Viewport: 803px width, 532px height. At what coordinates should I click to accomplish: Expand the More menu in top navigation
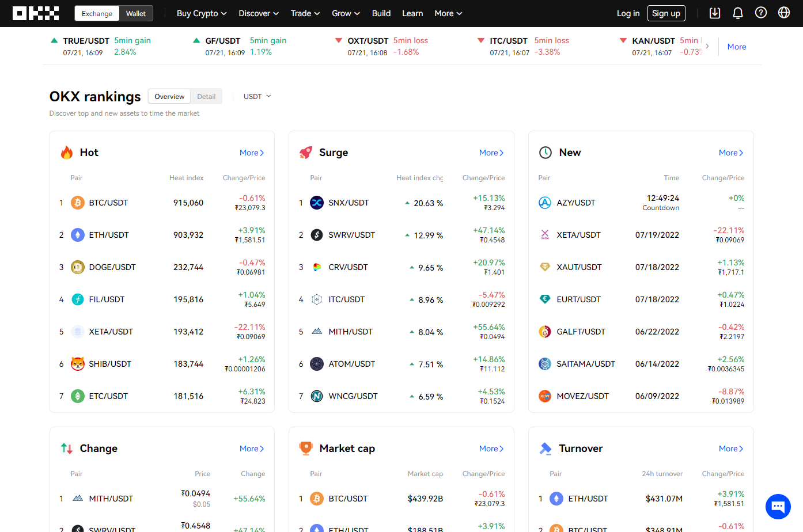[448, 13]
